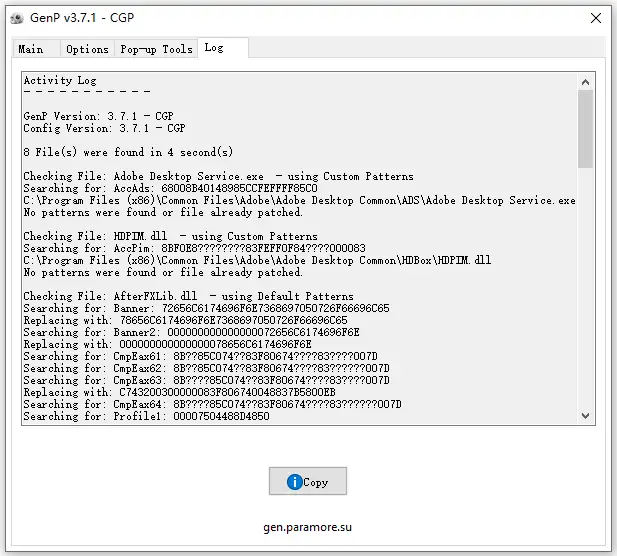617x556 pixels.
Task: Open the Options tab
Action: [x=87, y=49]
